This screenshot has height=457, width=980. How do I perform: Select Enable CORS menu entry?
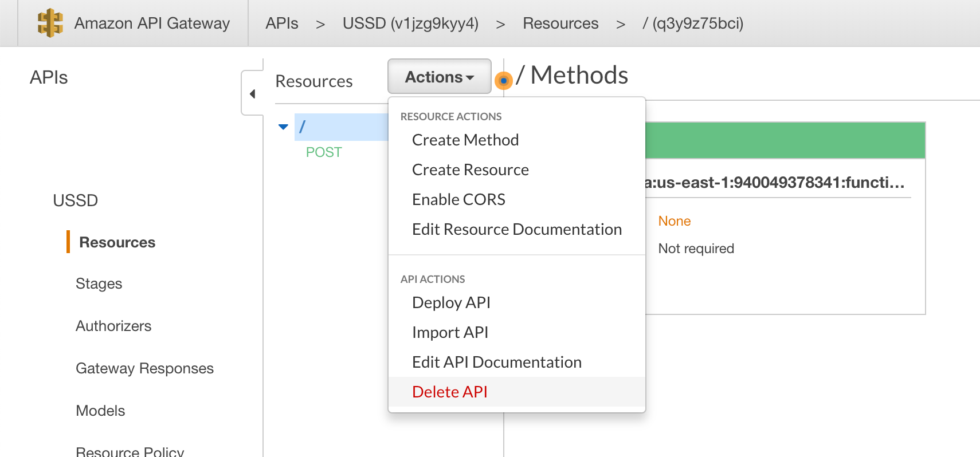pos(458,199)
